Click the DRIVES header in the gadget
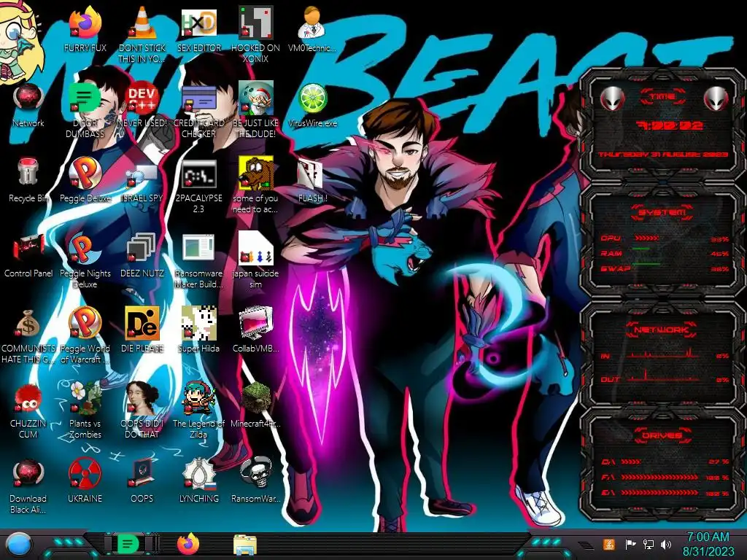Image resolution: width=747 pixels, height=560 pixels. (x=662, y=435)
